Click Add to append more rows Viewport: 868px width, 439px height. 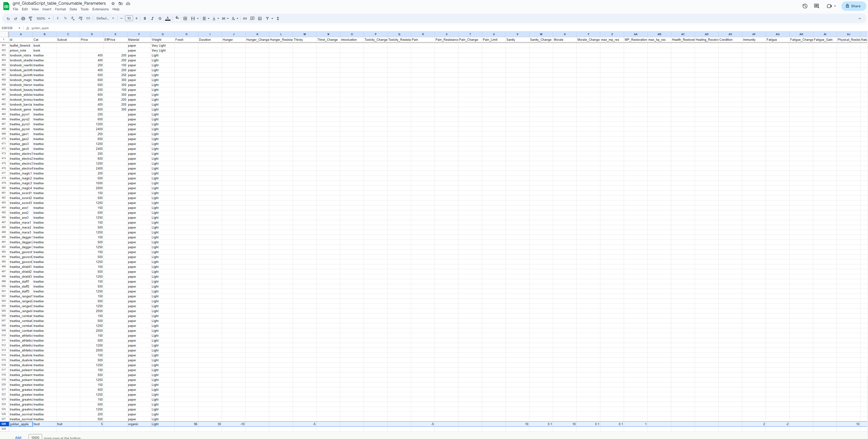(18, 437)
